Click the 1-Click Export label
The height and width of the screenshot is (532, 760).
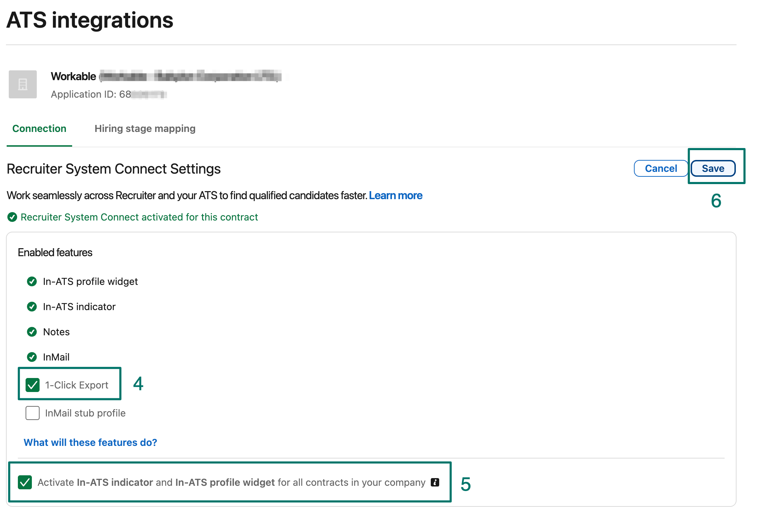(x=77, y=385)
